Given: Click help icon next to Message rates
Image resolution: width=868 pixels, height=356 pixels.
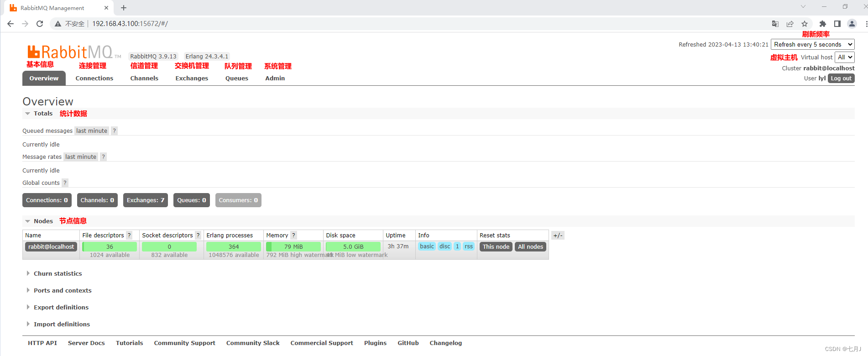Looking at the screenshot, I should point(104,157).
